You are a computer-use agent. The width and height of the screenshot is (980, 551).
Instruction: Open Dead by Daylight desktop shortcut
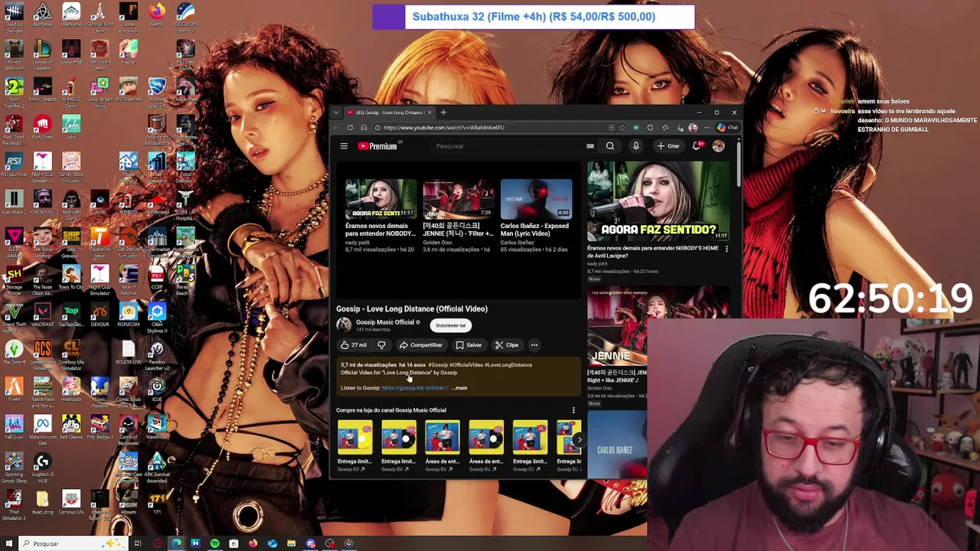pyautogui.click(x=14, y=18)
